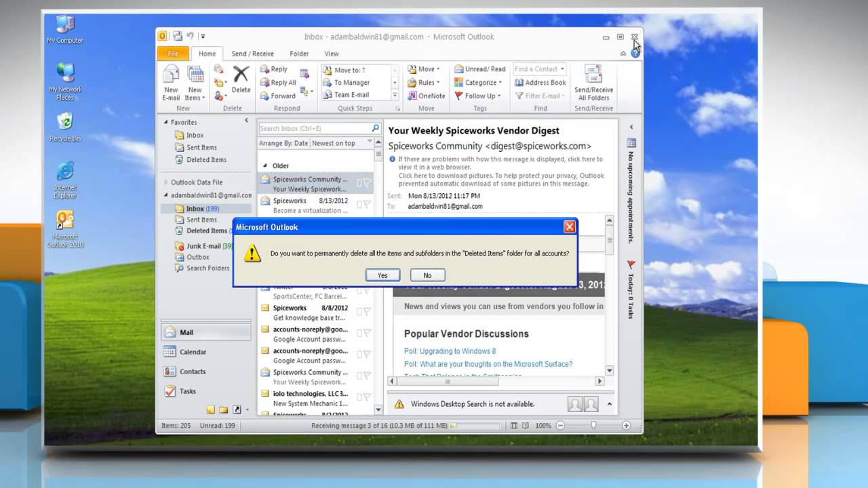The image size is (868, 488).
Task: Open the Follow Up flag menu
Action: (x=479, y=96)
